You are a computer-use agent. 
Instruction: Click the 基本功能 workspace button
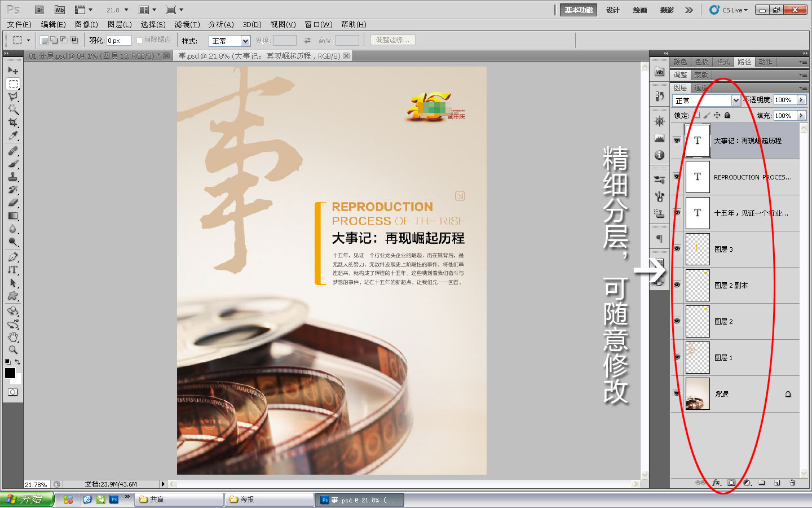pyautogui.click(x=579, y=10)
